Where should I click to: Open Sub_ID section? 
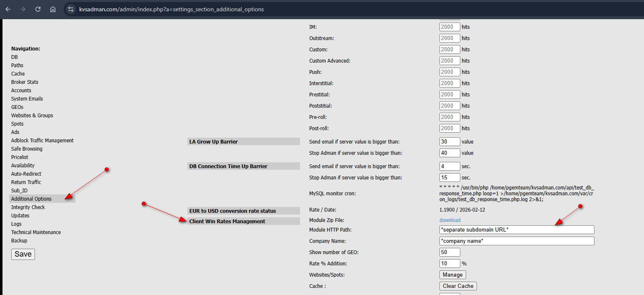point(19,191)
